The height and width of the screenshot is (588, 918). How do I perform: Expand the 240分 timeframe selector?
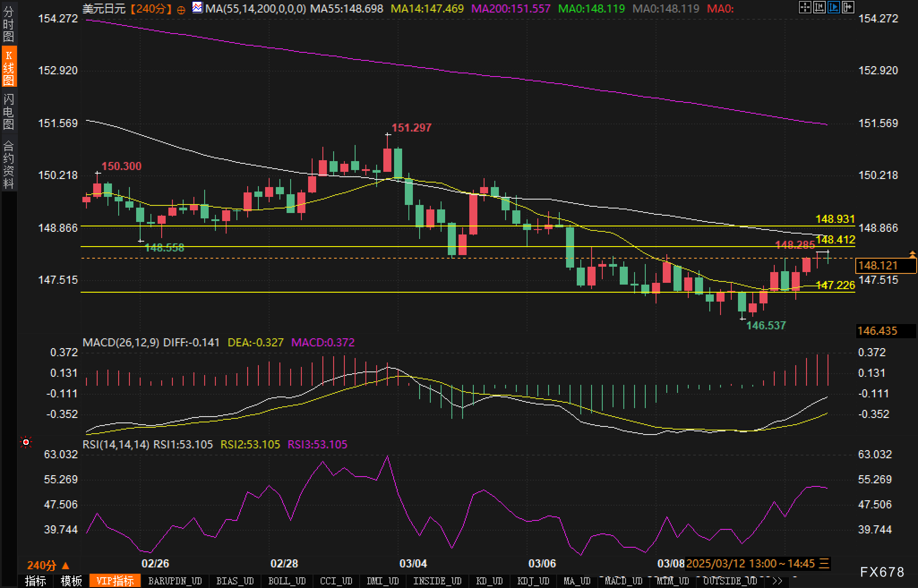48,565
